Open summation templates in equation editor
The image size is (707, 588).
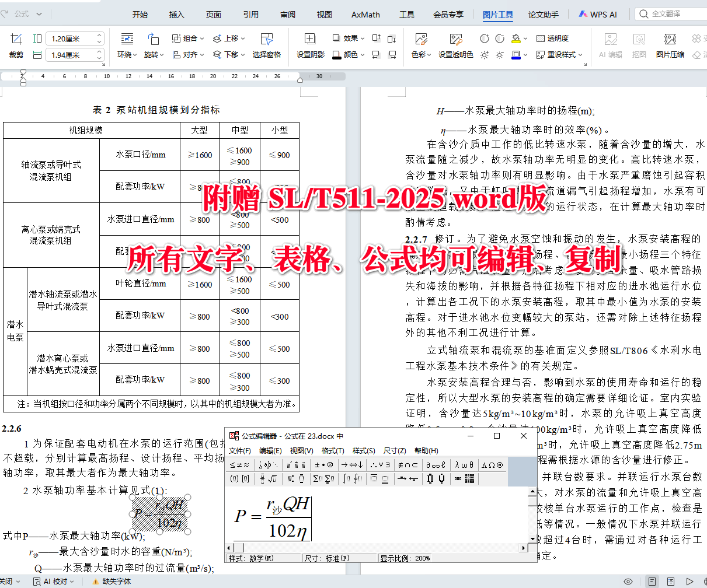click(324, 479)
